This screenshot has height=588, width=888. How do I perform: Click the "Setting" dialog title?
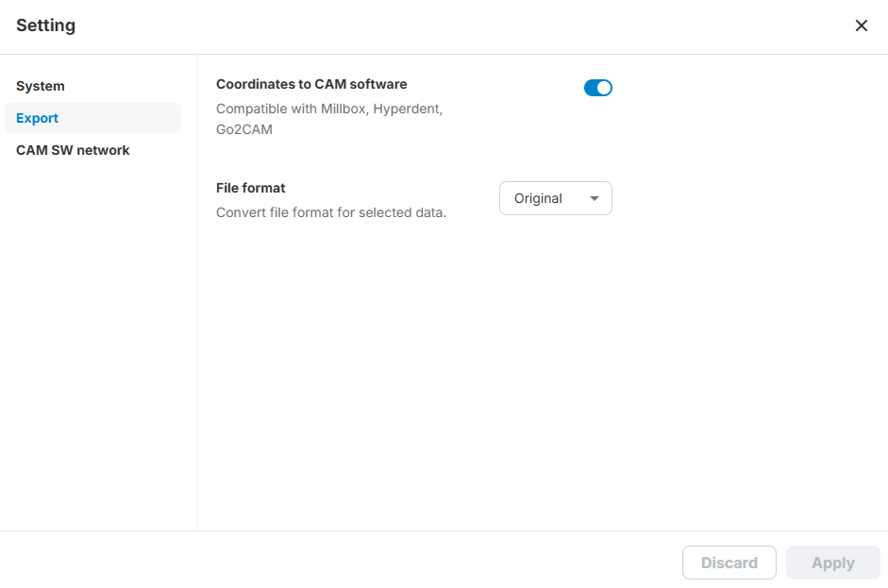point(45,25)
